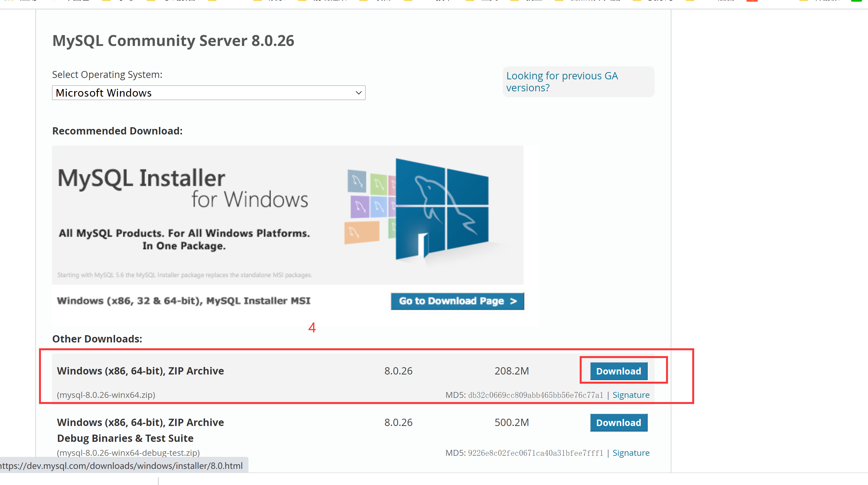The height and width of the screenshot is (485, 868).
Task: Download the 208.2M ZIP Archive
Action: [x=618, y=371]
